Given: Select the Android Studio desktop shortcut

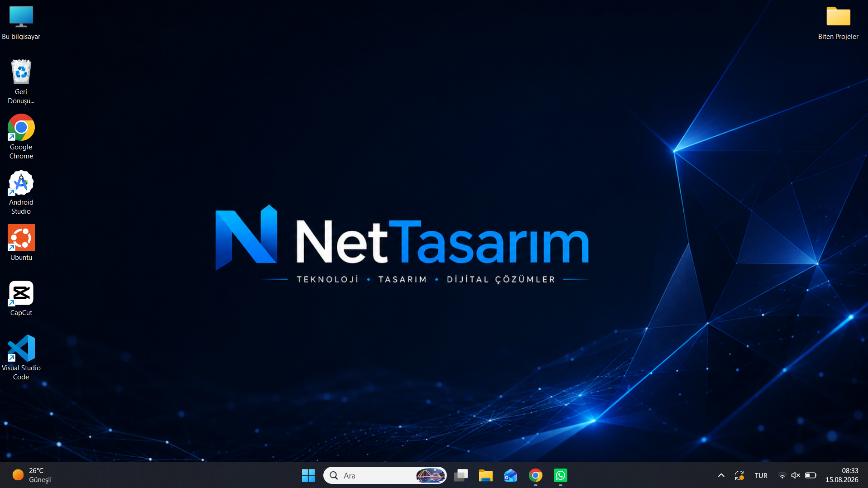Looking at the screenshot, I should tap(21, 192).
